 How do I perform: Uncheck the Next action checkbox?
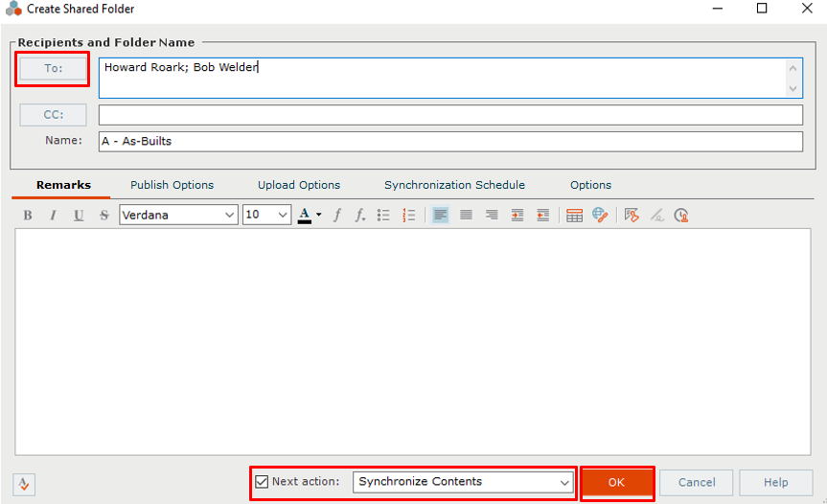tap(262, 481)
